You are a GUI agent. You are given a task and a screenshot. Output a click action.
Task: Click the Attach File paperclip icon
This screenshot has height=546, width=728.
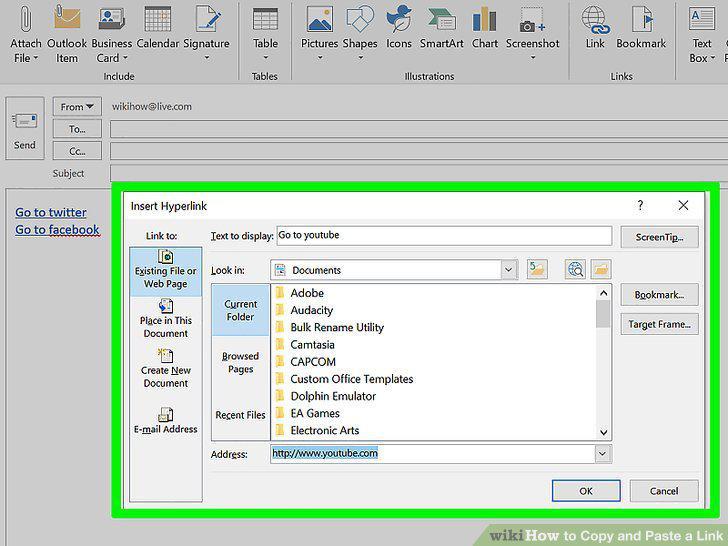pyautogui.click(x=26, y=19)
